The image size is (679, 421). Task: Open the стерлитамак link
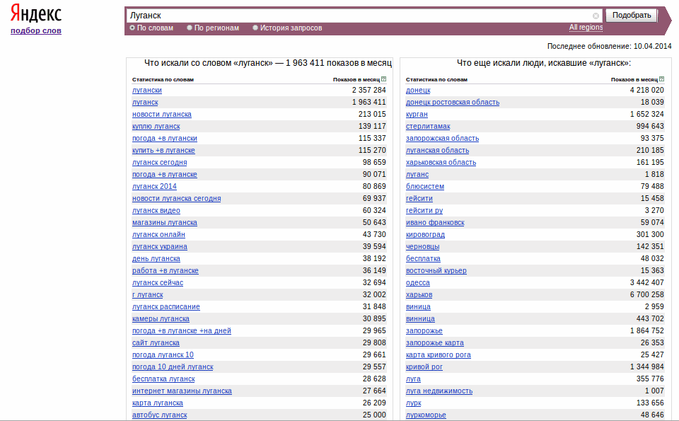click(428, 126)
